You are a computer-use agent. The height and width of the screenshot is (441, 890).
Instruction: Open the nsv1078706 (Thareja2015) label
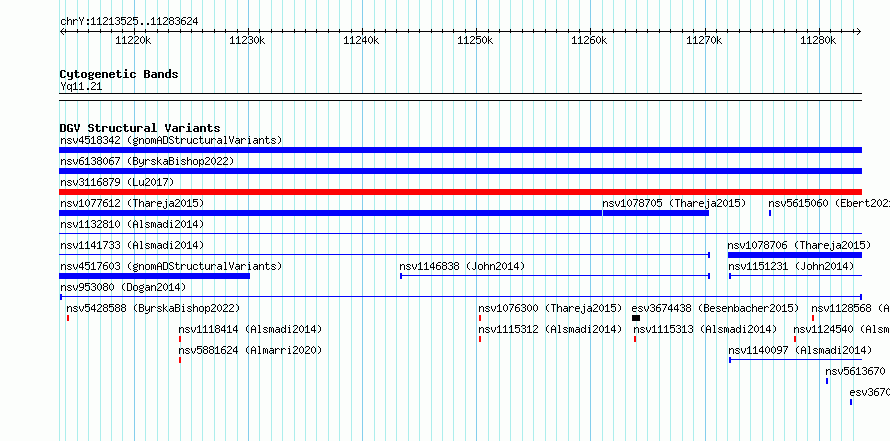[799, 245]
